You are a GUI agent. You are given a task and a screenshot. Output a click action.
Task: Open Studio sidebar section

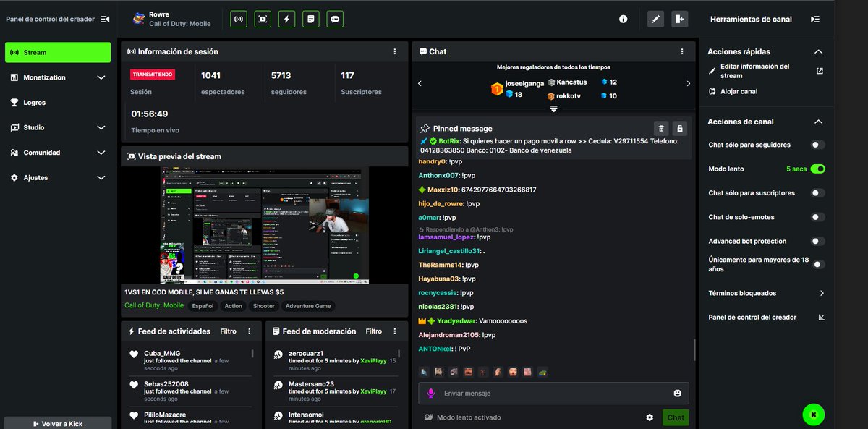[x=58, y=127]
